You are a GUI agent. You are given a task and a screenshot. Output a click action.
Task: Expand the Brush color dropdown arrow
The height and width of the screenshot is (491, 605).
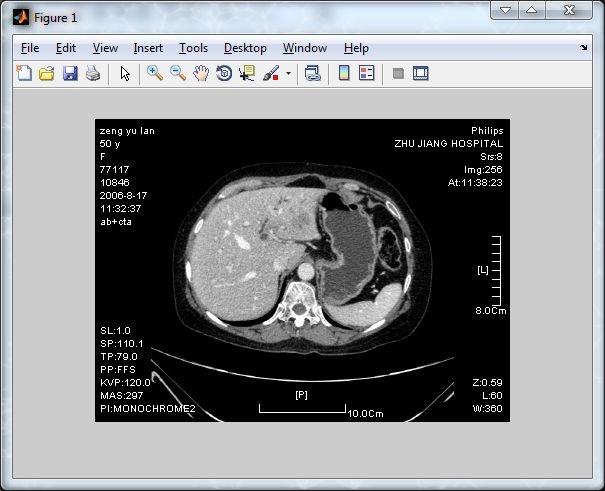tap(288, 73)
